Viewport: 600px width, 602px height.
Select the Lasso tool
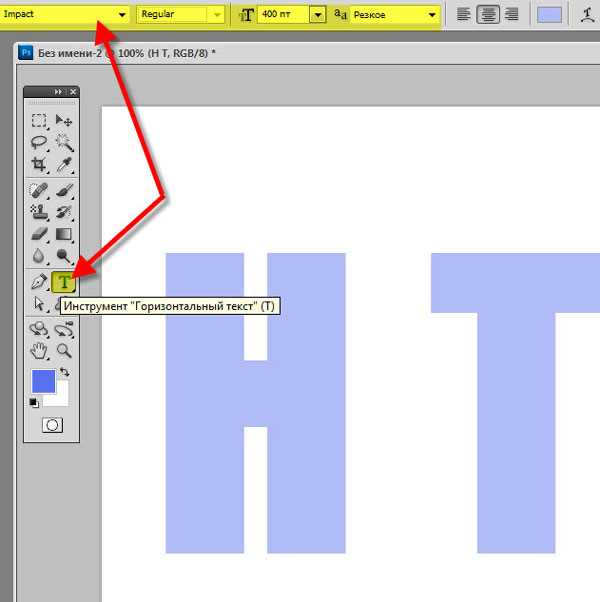click(39, 142)
